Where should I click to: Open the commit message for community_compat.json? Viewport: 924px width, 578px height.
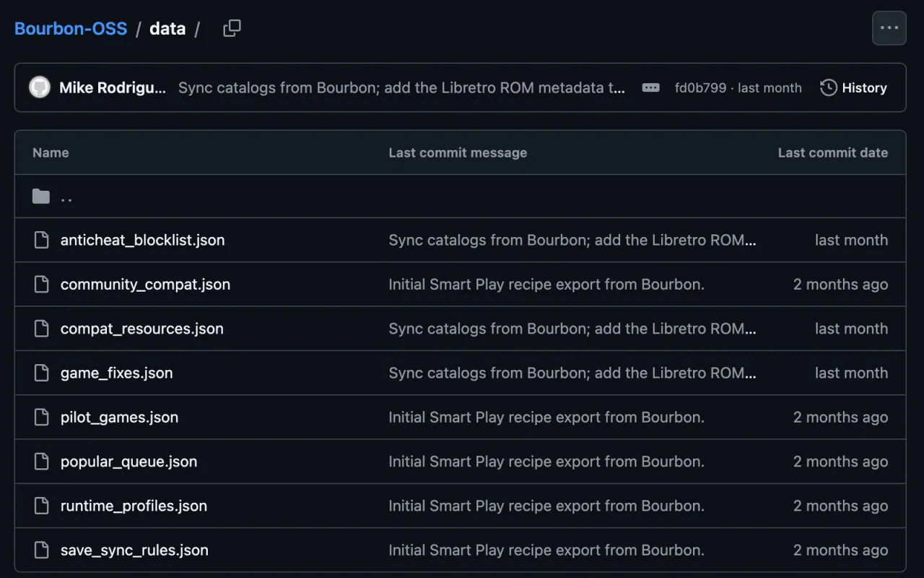click(546, 285)
